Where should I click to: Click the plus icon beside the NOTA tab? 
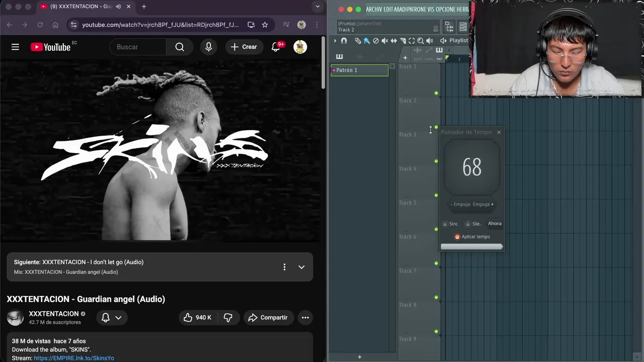coord(405,58)
